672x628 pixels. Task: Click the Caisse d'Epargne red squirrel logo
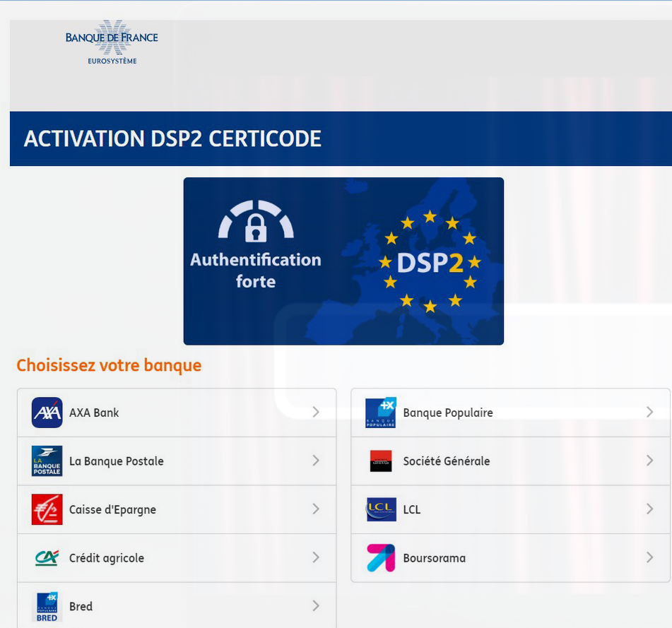(47, 509)
